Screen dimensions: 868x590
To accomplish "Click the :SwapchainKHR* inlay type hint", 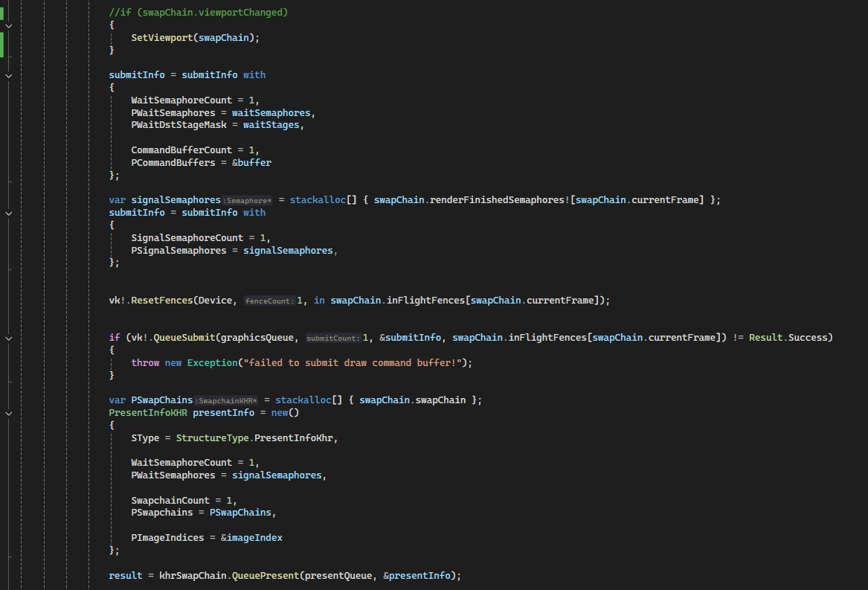I will point(226,400).
